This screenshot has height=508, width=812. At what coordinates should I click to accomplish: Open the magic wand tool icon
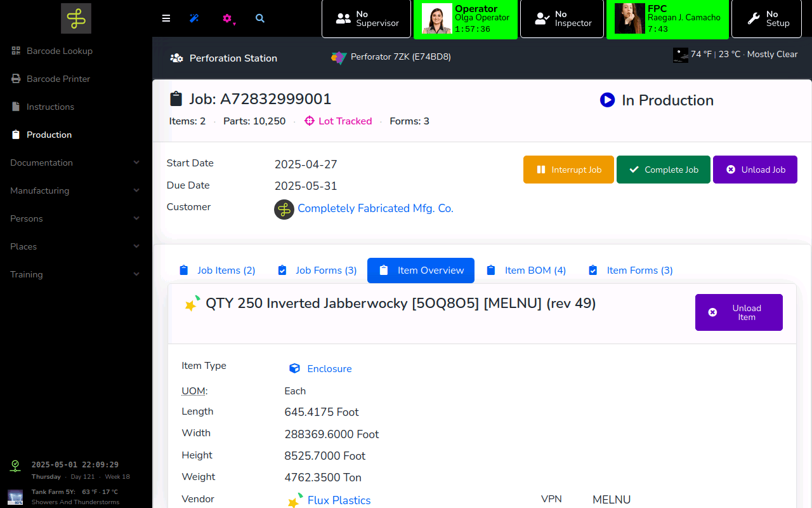pyautogui.click(x=194, y=18)
